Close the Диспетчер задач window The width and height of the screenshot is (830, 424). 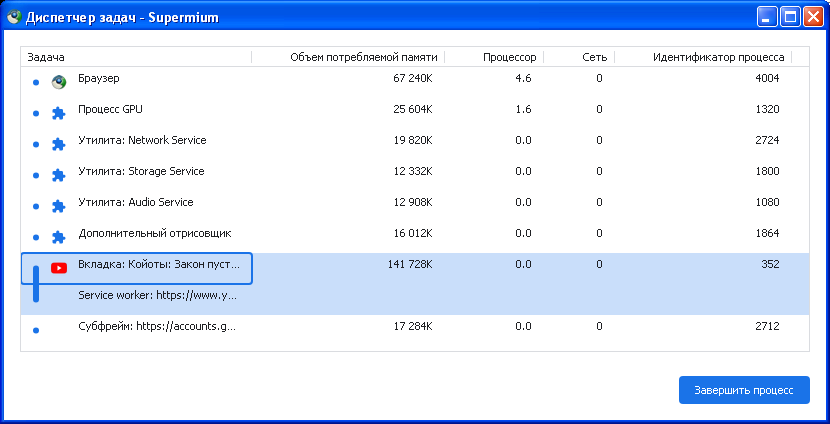[813, 17]
